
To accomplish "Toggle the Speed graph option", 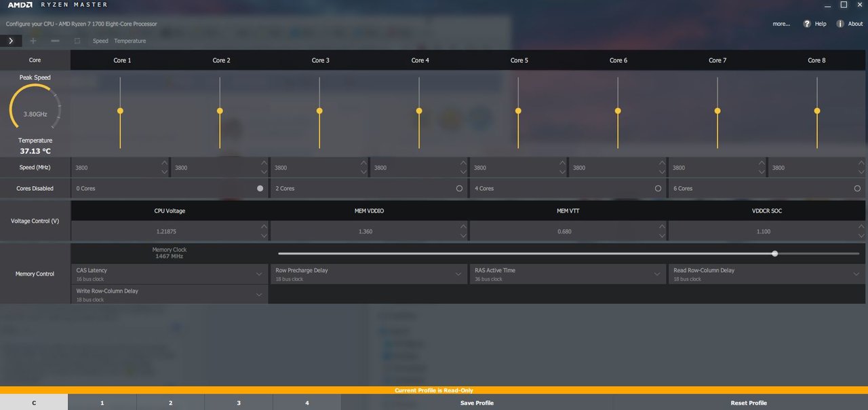I will point(100,41).
